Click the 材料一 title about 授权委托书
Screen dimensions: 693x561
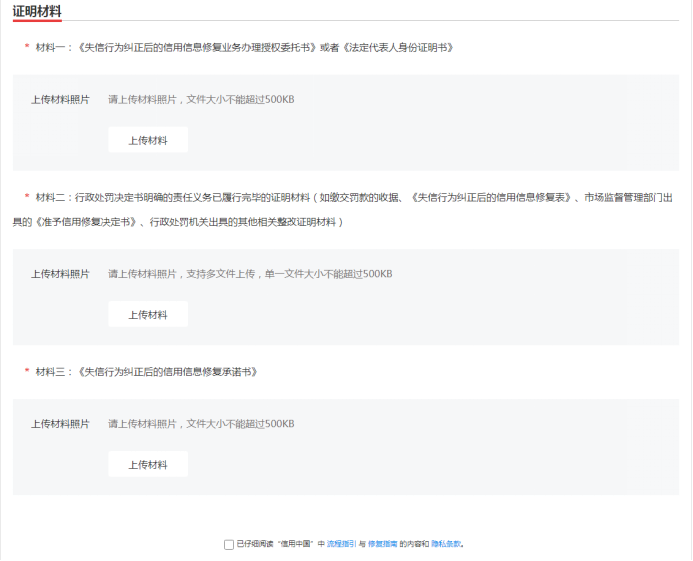click(245, 47)
